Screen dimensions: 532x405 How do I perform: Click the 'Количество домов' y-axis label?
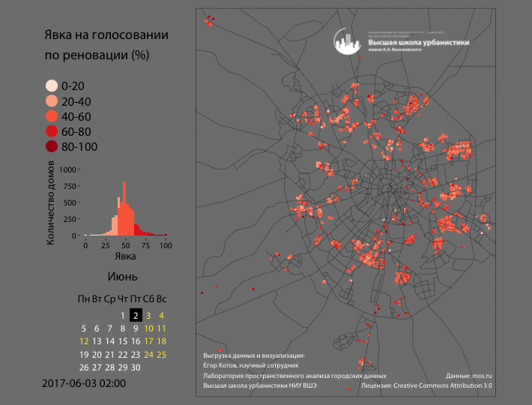50,202
